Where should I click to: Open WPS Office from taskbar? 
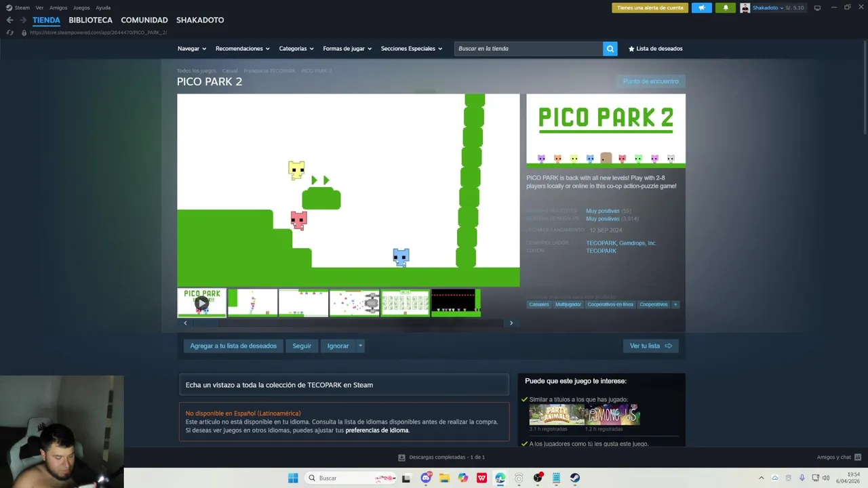(x=481, y=478)
